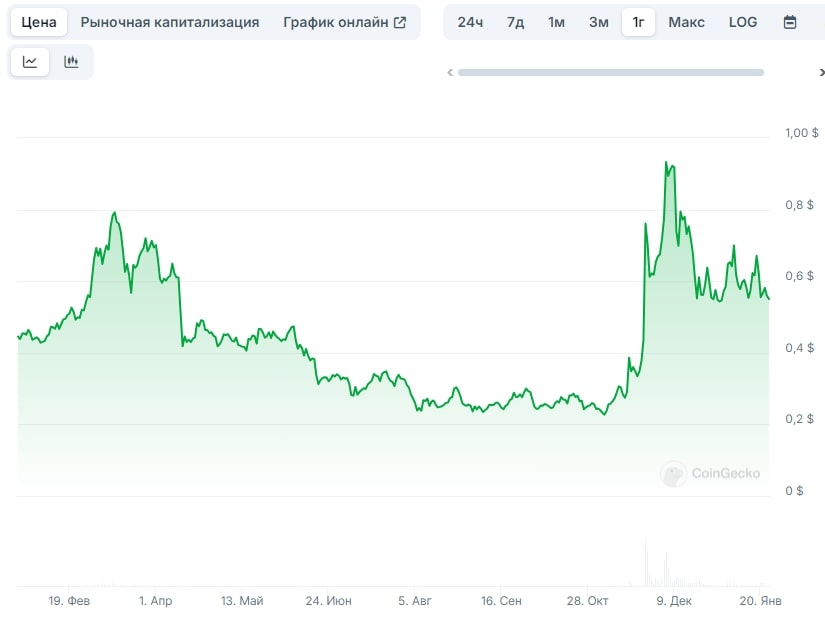Switch to Рыночная капитализация tab
825x617 pixels.
click(x=169, y=22)
